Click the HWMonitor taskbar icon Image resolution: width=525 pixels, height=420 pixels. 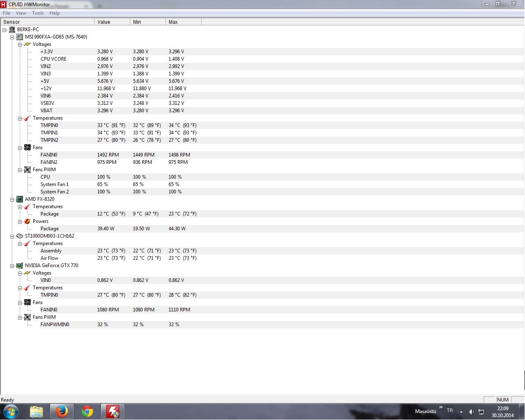click(x=113, y=411)
